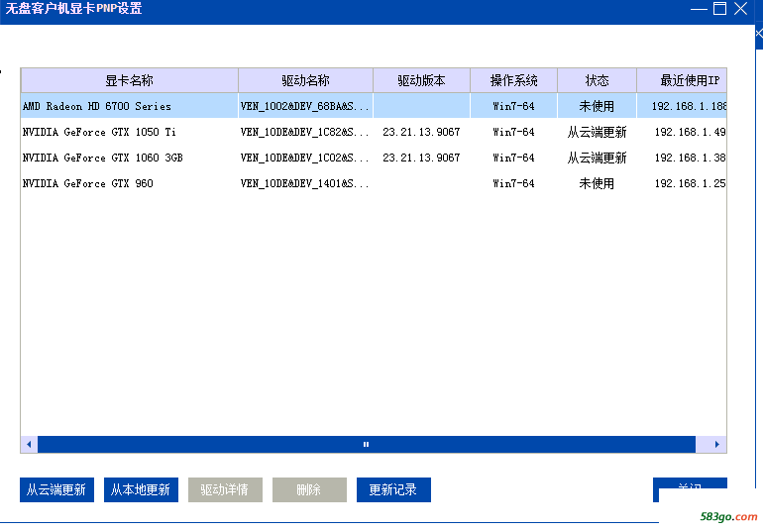763x532 pixels.
Task: Select the NVIDIA GeForce GTX 1050 Ti row
Action: pos(374,132)
